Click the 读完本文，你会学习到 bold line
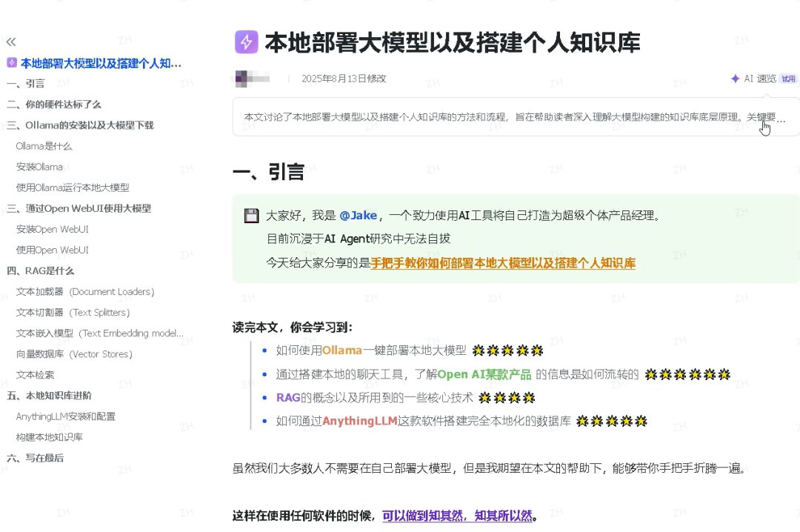Screen dimensions: 800x532 pyautogui.click(x=293, y=327)
